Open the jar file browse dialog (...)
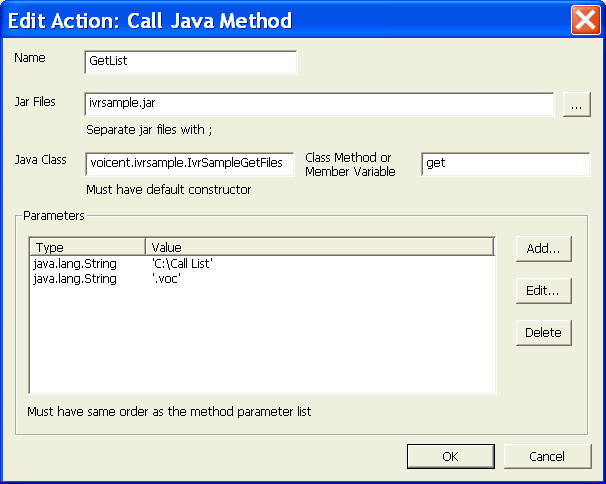Screen dimensions: 606x484 (576, 105)
